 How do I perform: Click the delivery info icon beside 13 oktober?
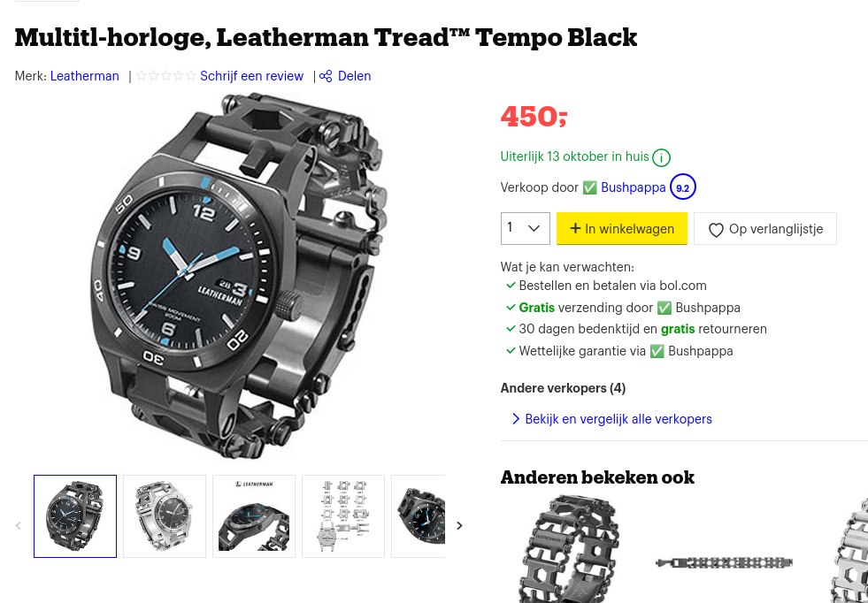[x=661, y=157]
